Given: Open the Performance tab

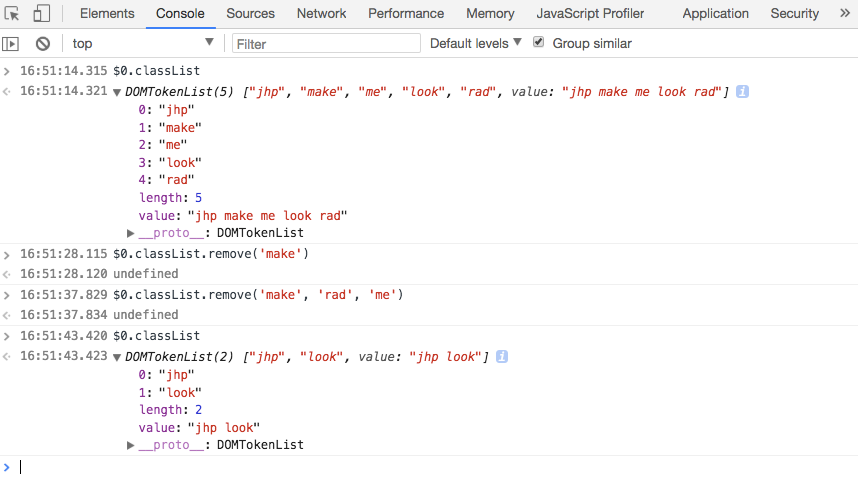Looking at the screenshot, I should 406,14.
